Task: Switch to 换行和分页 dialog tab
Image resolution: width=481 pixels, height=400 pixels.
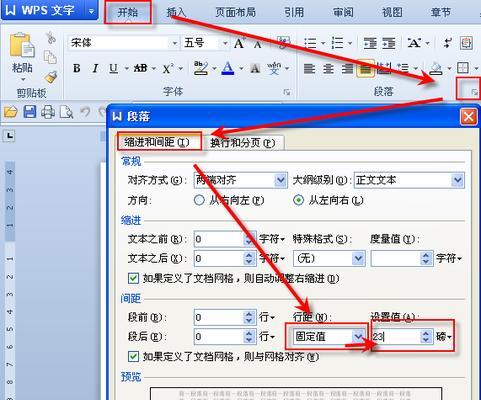Action: 243,143
